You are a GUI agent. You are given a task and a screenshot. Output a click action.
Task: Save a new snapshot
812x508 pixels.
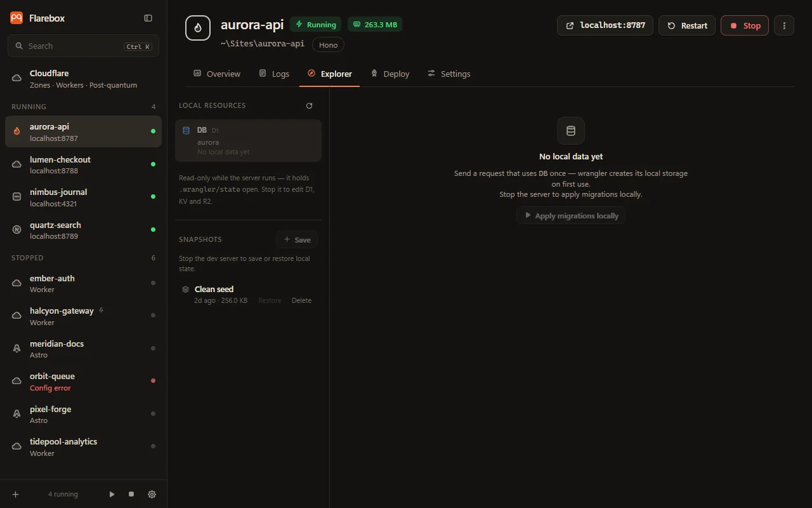click(x=297, y=239)
